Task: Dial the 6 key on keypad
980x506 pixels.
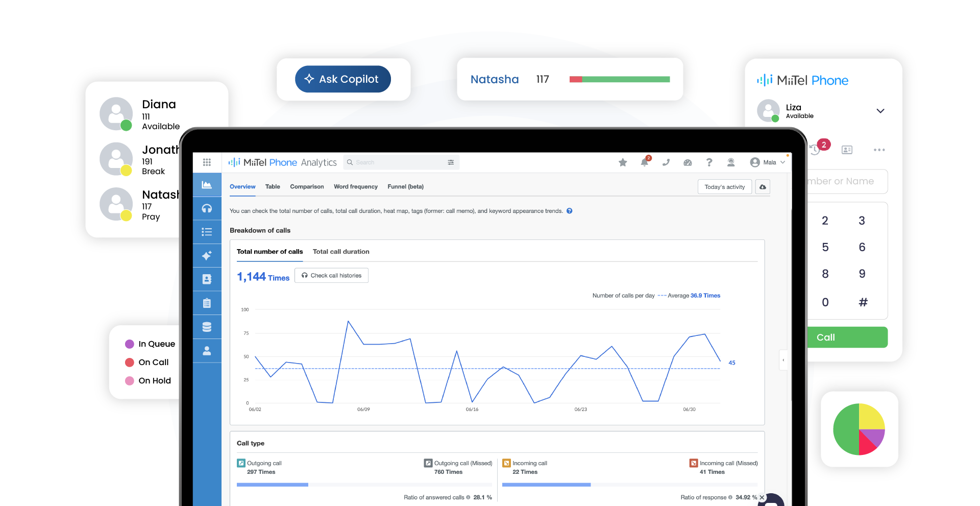Action: 862,247
